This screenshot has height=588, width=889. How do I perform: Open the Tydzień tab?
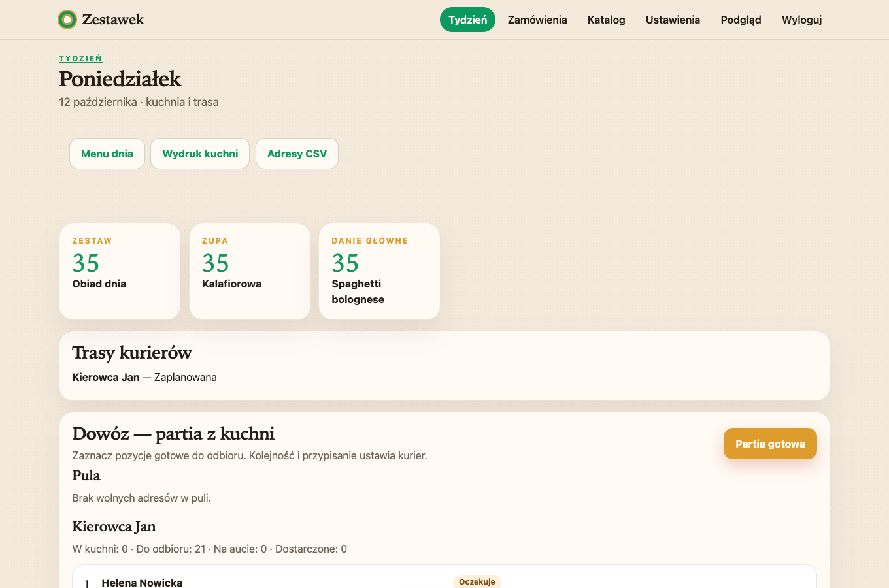(x=467, y=20)
